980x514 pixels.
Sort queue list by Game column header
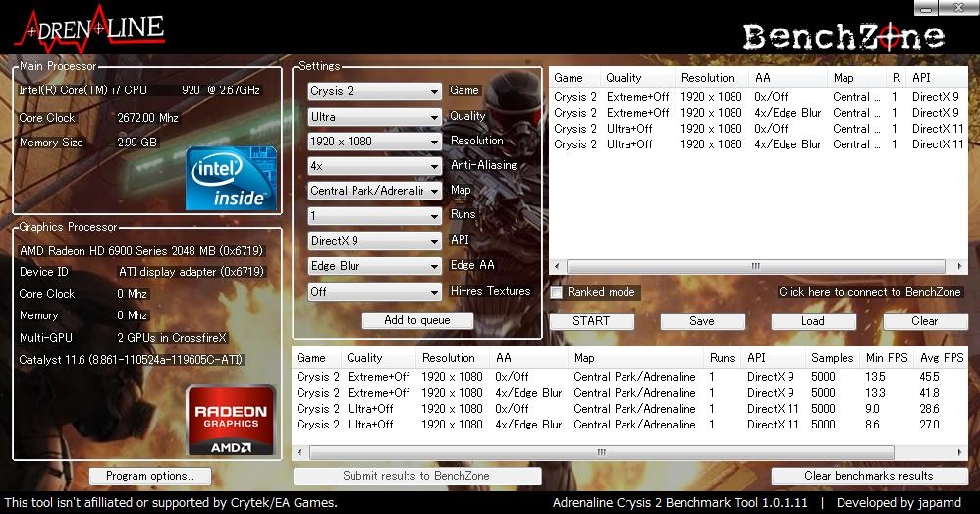click(575, 78)
